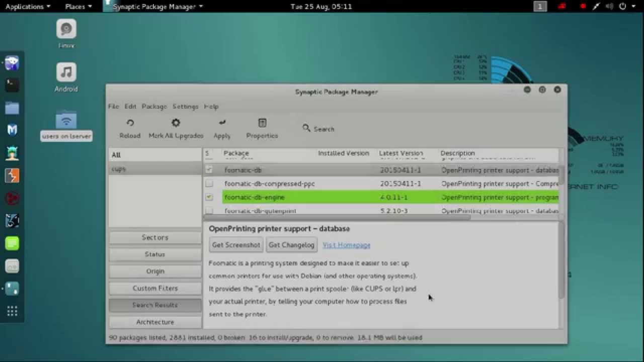Open the File menu
The height and width of the screenshot is (362, 644).
(x=113, y=107)
